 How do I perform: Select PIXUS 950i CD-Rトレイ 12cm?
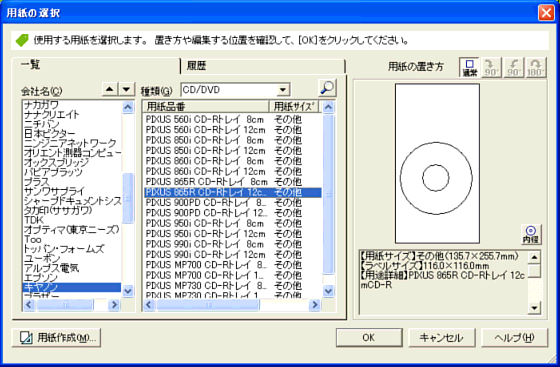coord(233,234)
